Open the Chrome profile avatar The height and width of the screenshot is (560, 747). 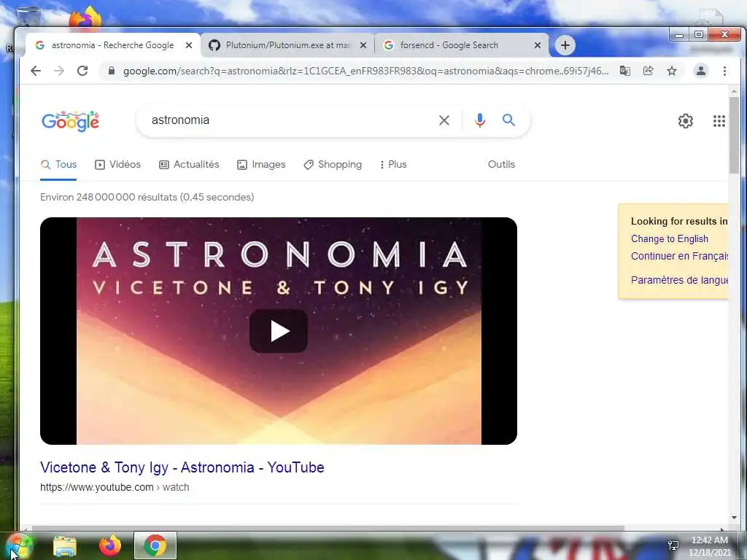tap(701, 71)
